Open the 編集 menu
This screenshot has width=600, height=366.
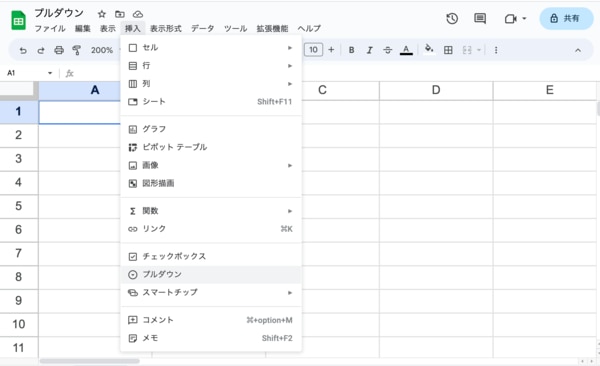point(83,28)
